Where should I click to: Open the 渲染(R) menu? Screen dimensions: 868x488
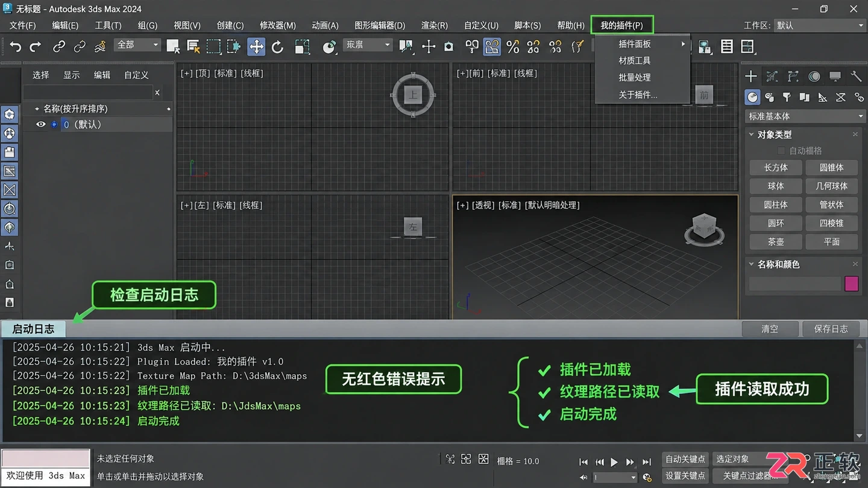[434, 25]
